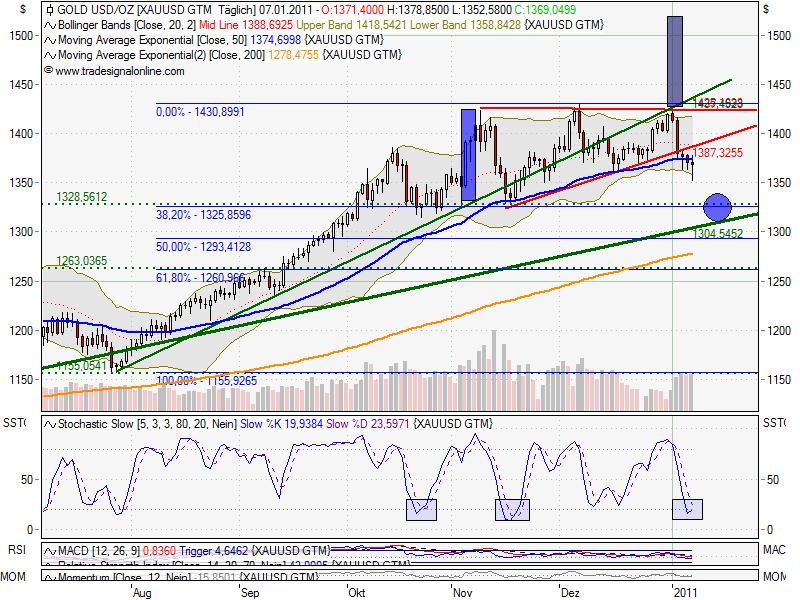
Task: Open the www.tradesignalonline.com link
Action: 120,71
